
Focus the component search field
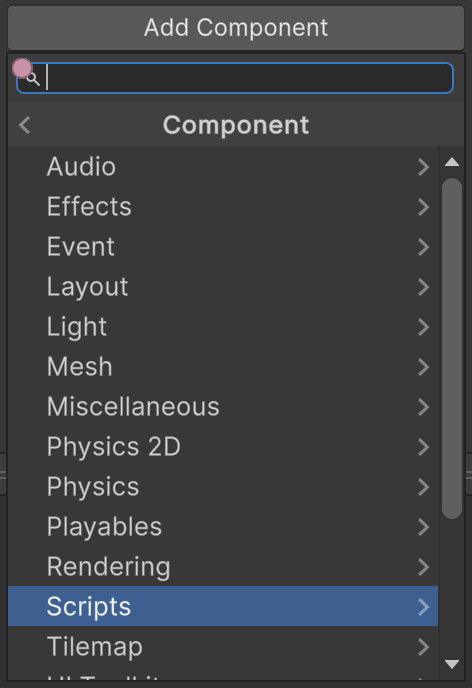click(x=235, y=78)
